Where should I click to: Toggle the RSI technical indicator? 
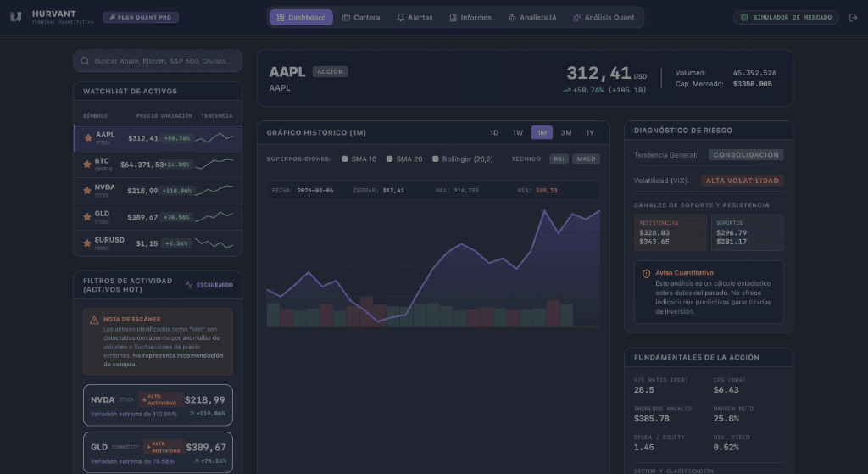559,159
